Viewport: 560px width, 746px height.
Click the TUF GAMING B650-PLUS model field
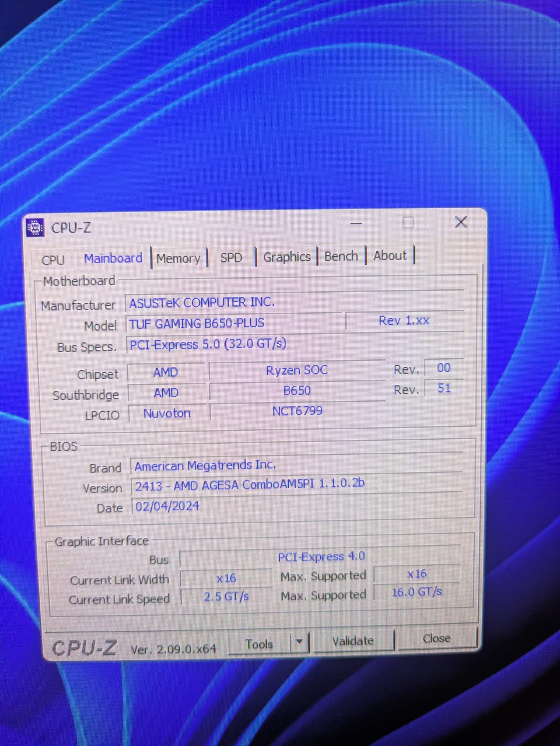[x=234, y=323]
